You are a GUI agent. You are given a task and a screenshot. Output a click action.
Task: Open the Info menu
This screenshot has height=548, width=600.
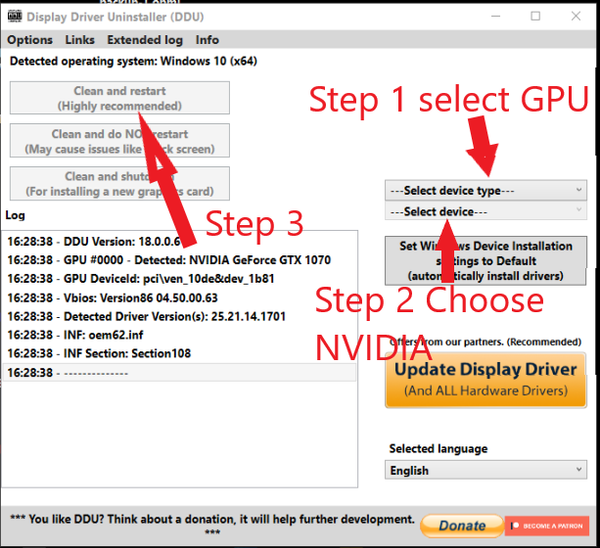click(207, 40)
